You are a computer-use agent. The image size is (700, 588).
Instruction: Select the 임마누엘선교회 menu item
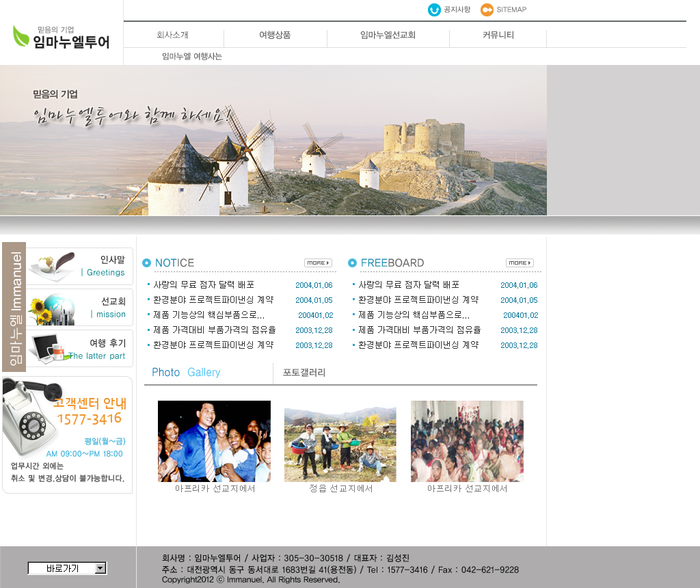388,35
